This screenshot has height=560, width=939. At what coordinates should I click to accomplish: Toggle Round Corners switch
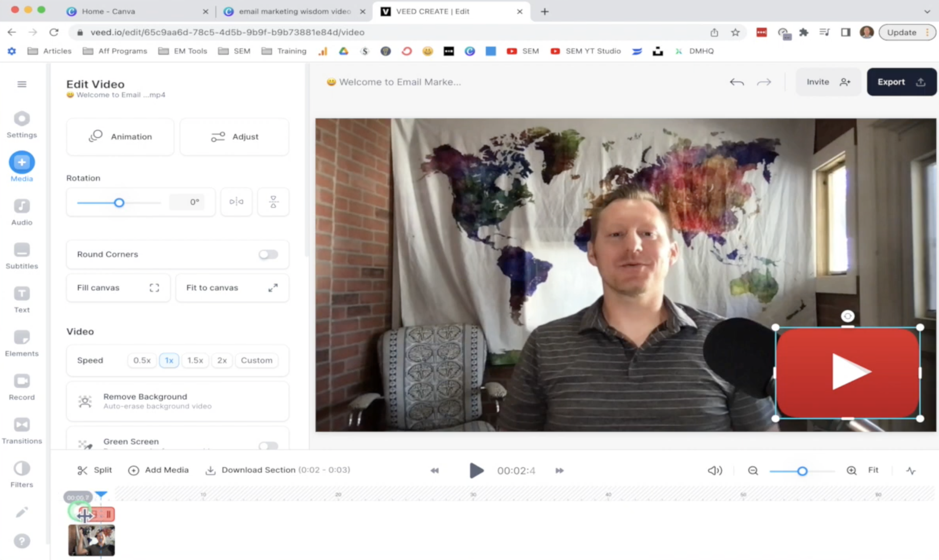coord(268,254)
